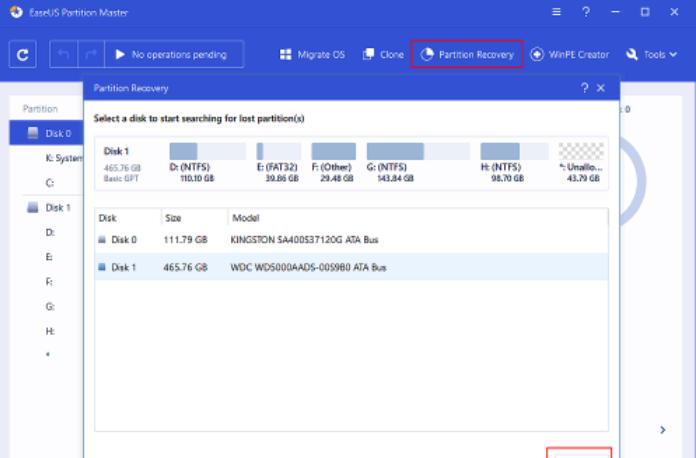Open Migrate OS tool
Viewport: 696px width, 458px height.
click(x=312, y=55)
